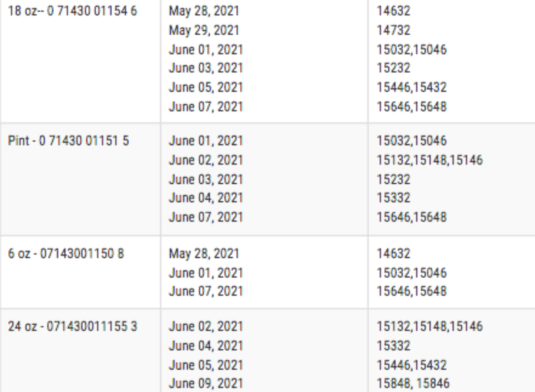Click June 07, 2021 in the Pint row
This screenshot has width=535, height=392.
[x=206, y=217]
